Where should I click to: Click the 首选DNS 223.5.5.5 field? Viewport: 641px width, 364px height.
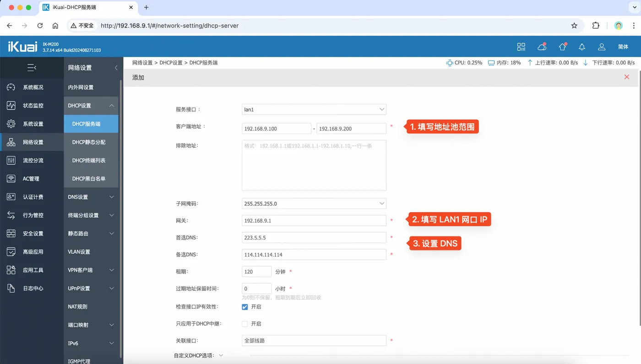point(314,238)
